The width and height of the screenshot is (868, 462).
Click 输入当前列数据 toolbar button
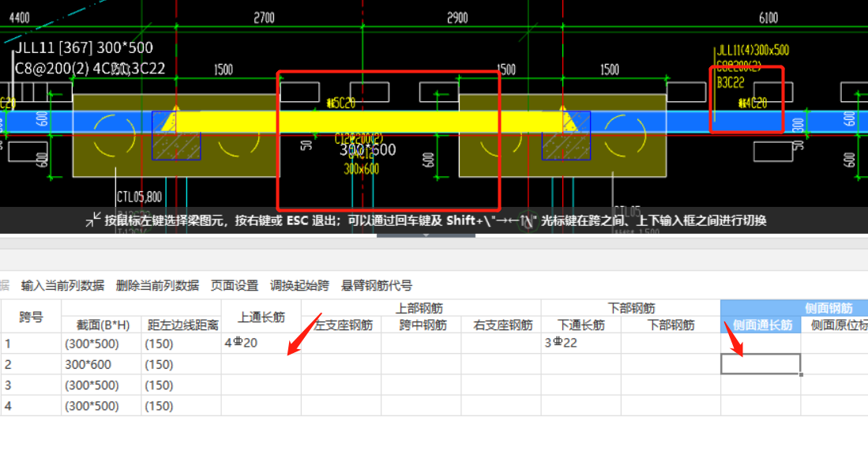pos(62,286)
